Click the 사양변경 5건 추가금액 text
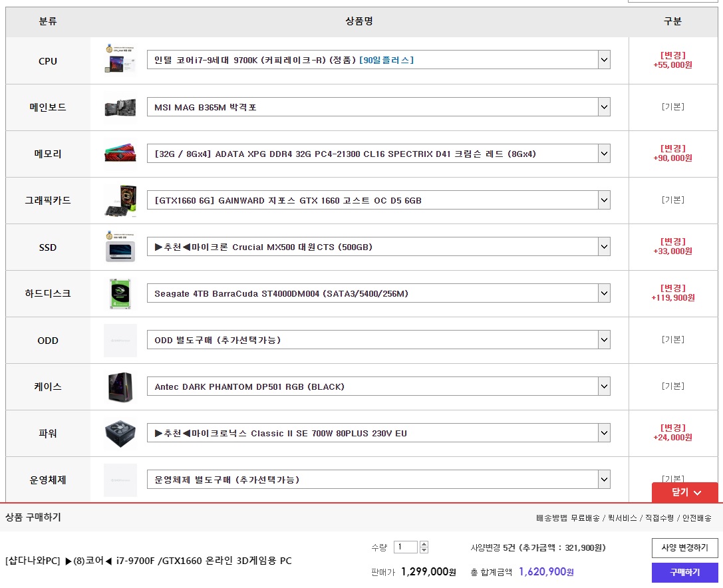Viewport: 723px width, 588px height. click(538, 548)
